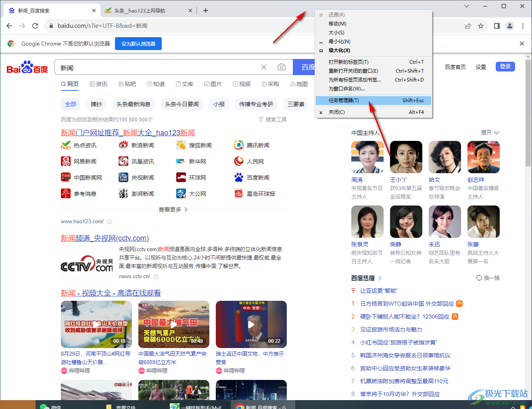532x409 pixels.
Task: Open tab search dropdown chevron in title bar
Action: point(467,6)
